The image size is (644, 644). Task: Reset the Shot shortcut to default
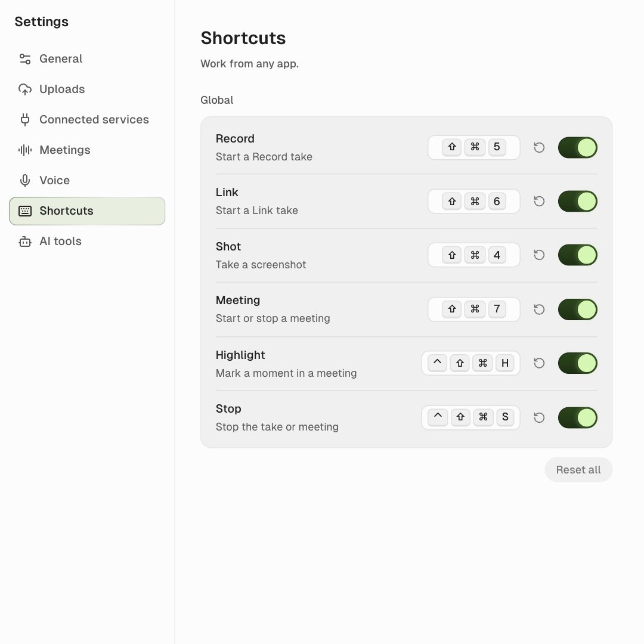(539, 255)
